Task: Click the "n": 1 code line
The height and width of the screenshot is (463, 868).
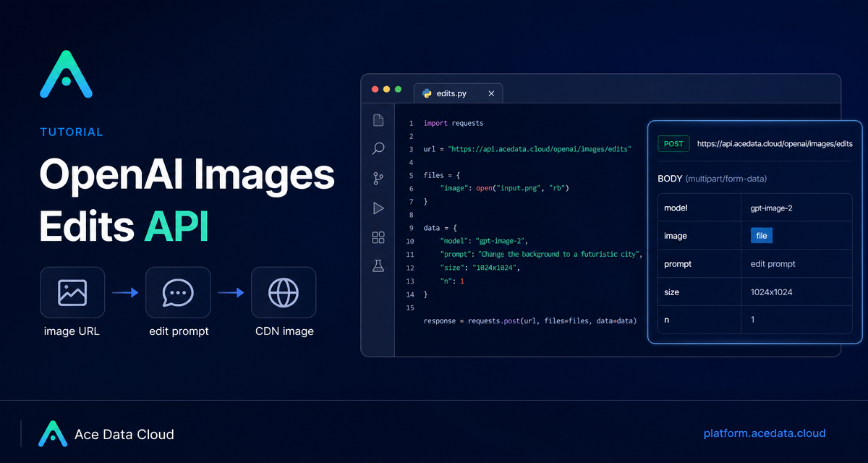Action: 454,281
